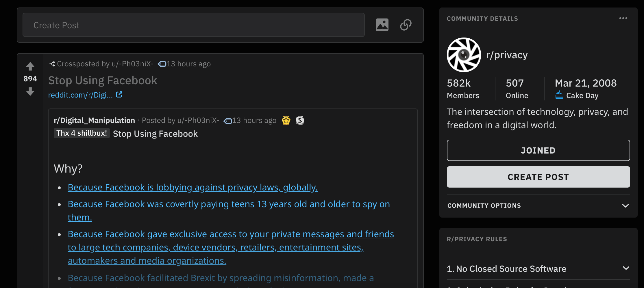Click the 507 Online count

click(x=517, y=89)
